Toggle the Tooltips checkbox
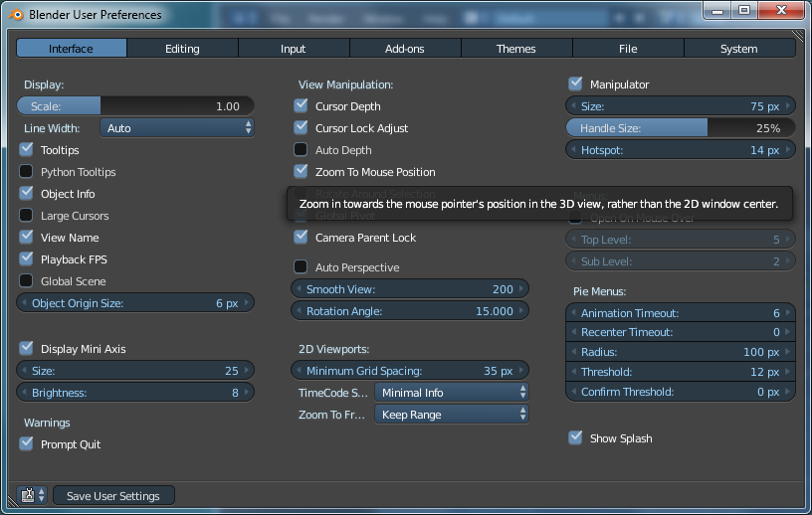812x515 pixels. [26, 149]
